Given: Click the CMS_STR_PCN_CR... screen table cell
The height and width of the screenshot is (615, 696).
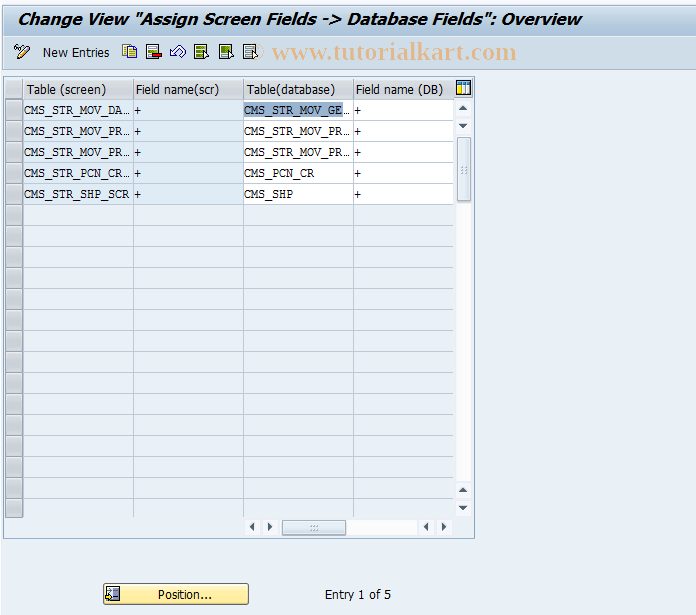Looking at the screenshot, I should pos(78,173).
